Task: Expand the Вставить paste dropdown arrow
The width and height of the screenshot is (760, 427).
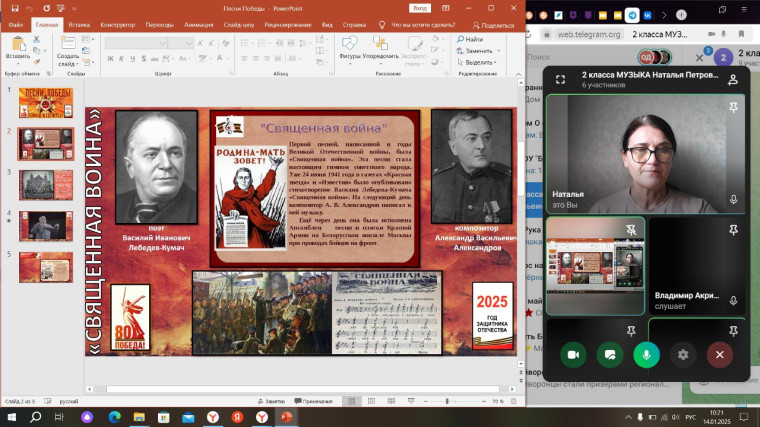Action: (x=18, y=63)
